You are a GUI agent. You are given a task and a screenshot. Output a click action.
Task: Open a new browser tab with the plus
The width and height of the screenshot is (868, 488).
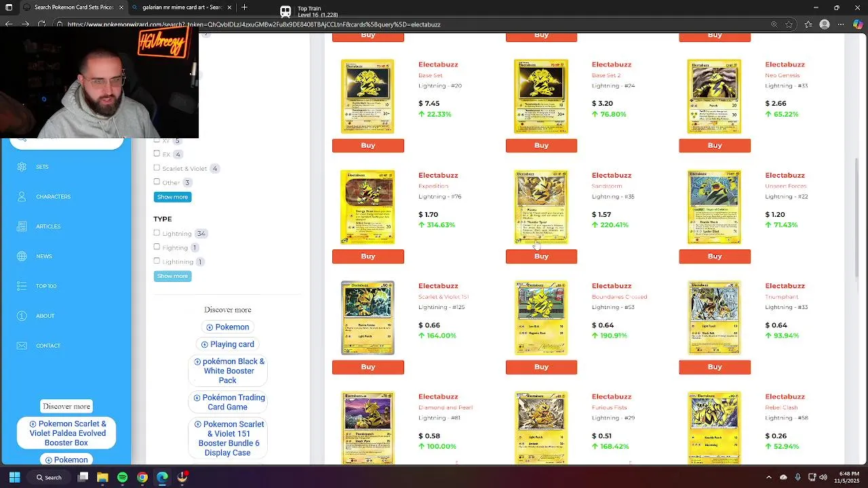point(244,7)
